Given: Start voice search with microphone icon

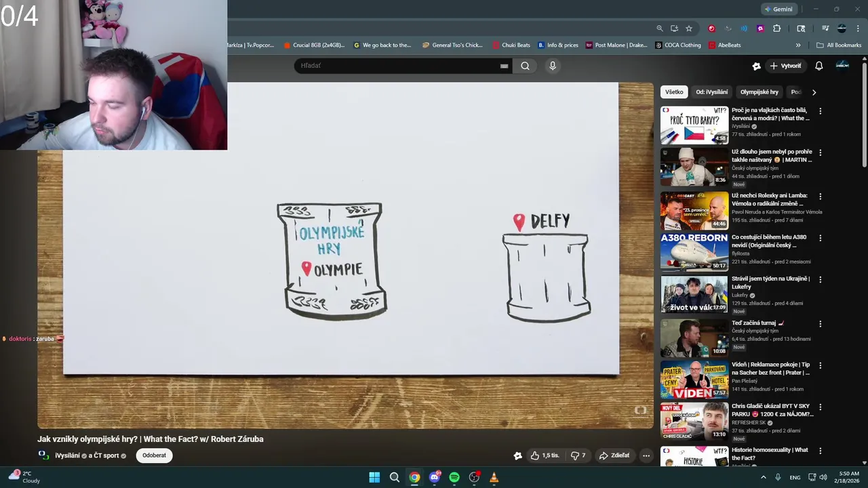Looking at the screenshot, I should tap(553, 66).
